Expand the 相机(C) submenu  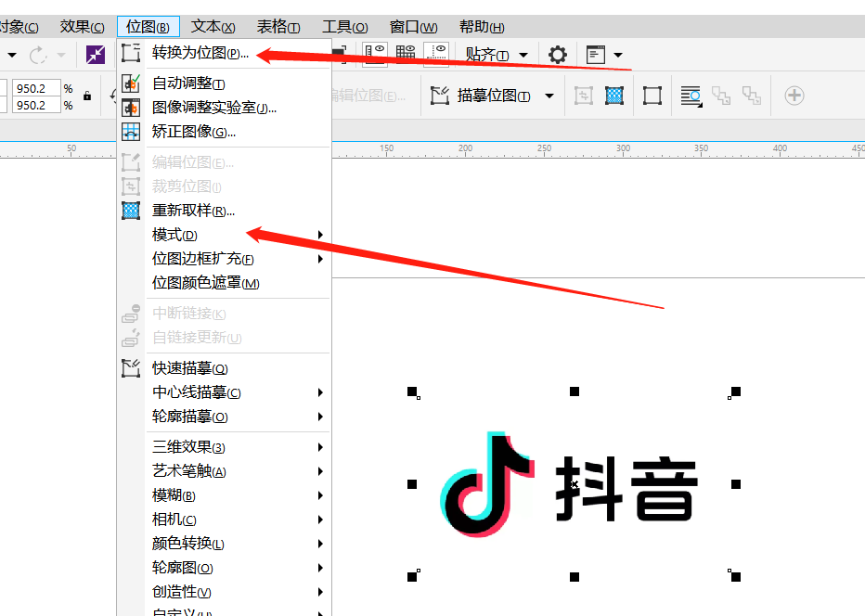point(225,520)
